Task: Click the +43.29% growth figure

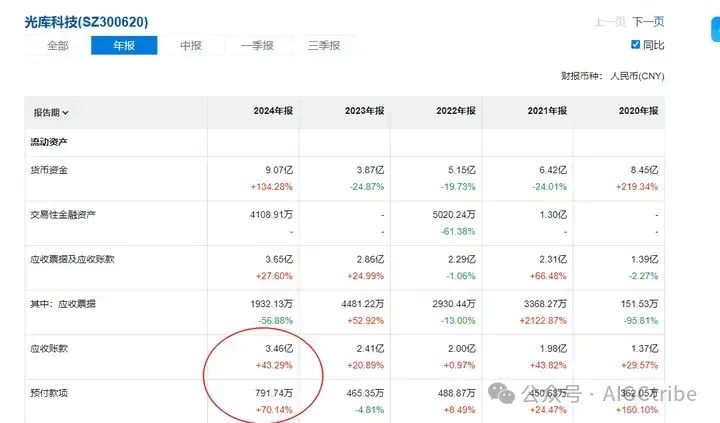Action: click(x=274, y=365)
